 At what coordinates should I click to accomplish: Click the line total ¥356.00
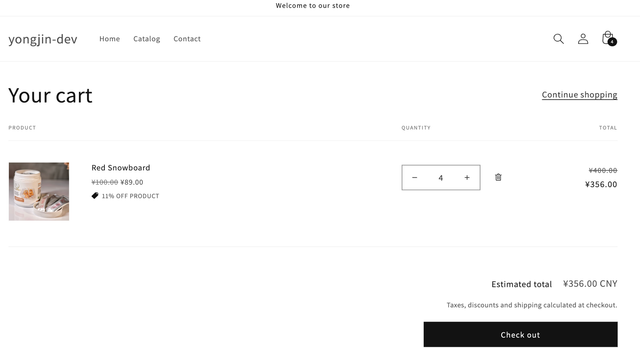pos(601,184)
